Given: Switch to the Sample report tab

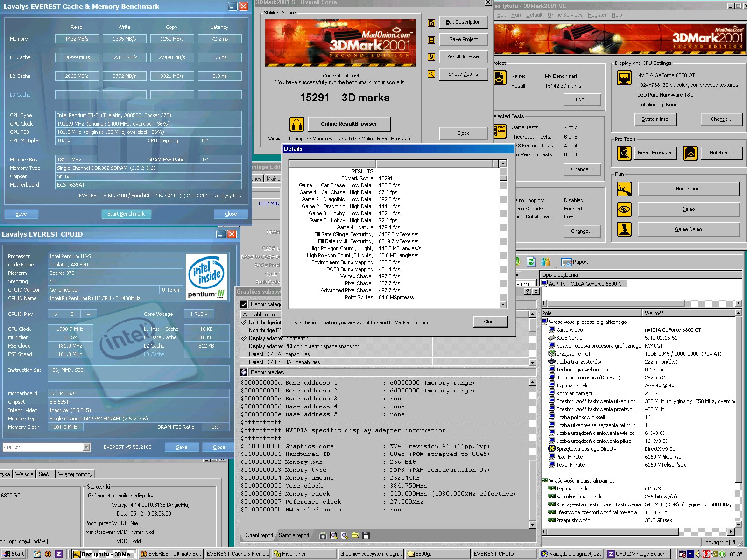Looking at the screenshot, I should pyautogui.click(x=294, y=535).
